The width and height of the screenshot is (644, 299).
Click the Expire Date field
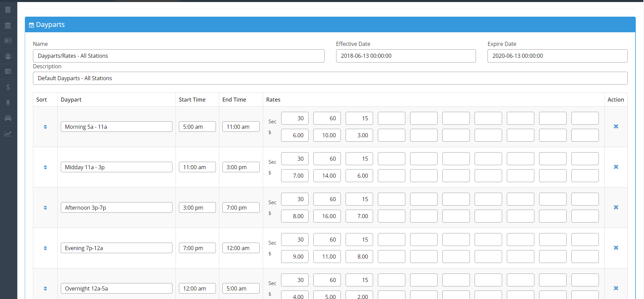[x=557, y=56]
